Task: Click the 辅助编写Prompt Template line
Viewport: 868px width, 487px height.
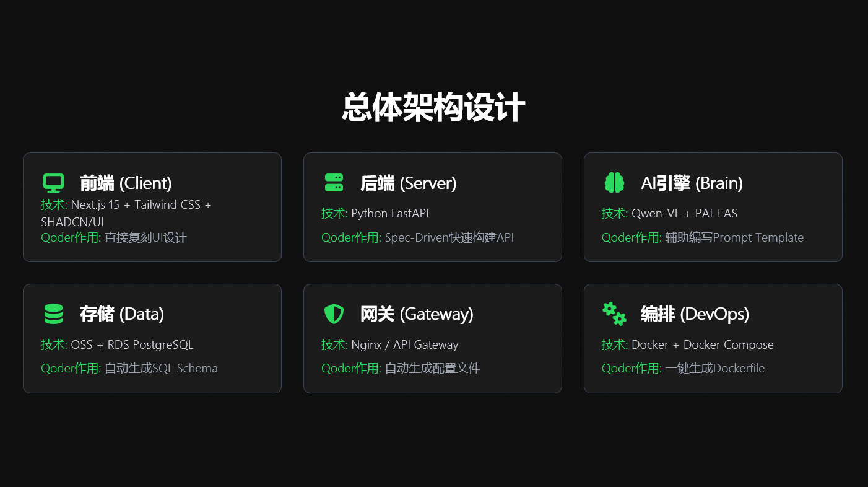Action: tap(734, 238)
